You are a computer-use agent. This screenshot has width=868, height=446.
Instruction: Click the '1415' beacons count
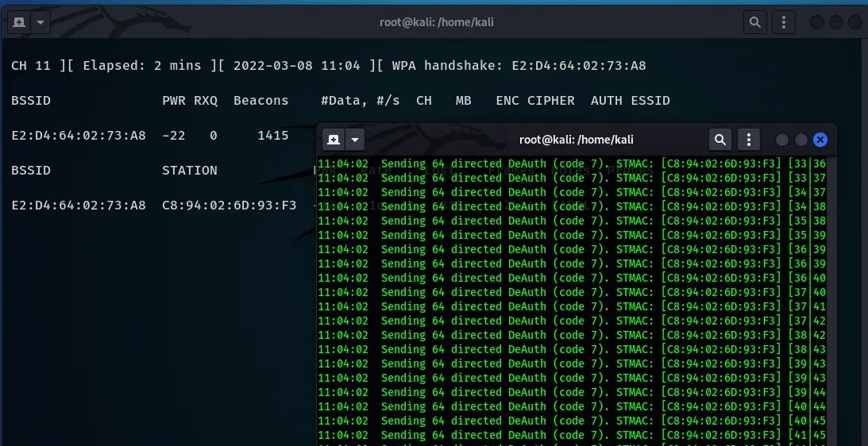[273, 136]
